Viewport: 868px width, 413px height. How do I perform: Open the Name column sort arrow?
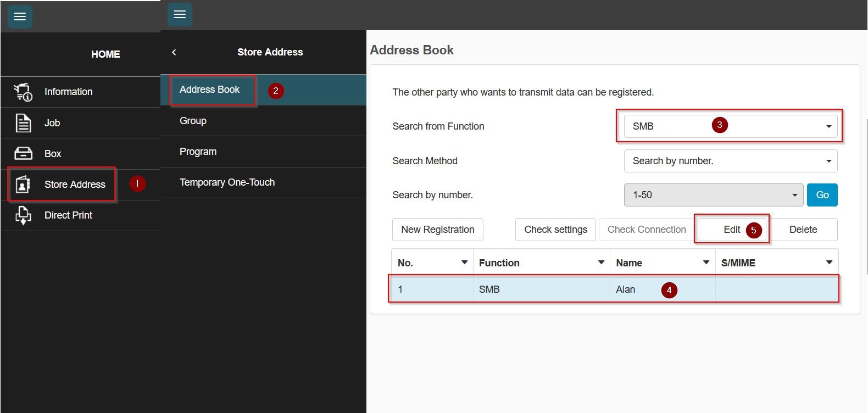tap(706, 263)
